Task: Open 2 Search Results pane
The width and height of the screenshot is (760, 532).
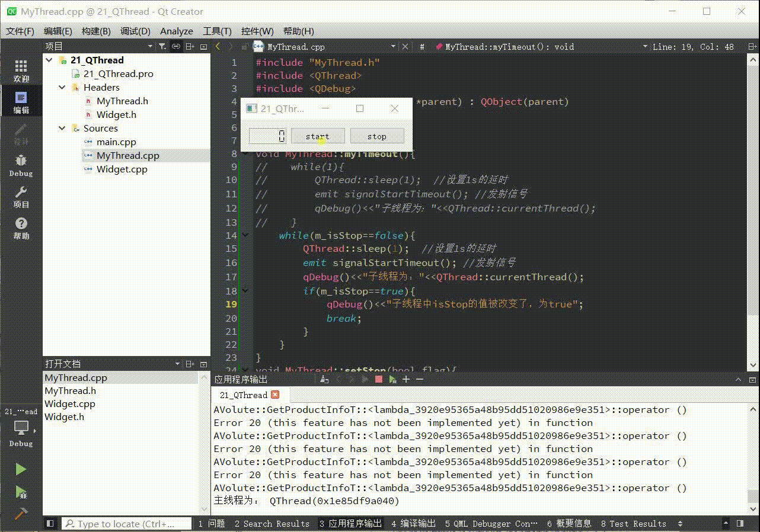Action: [x=272, y=524]
